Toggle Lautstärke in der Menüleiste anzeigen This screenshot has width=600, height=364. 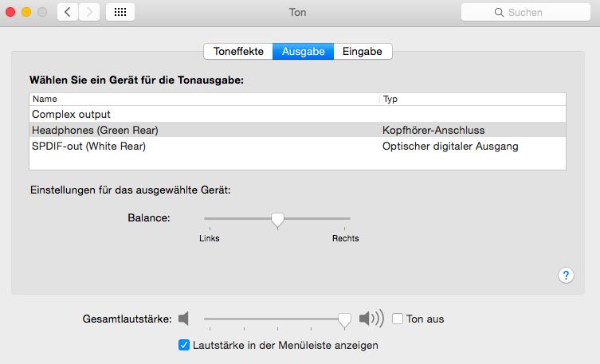(x=184, y=345)
